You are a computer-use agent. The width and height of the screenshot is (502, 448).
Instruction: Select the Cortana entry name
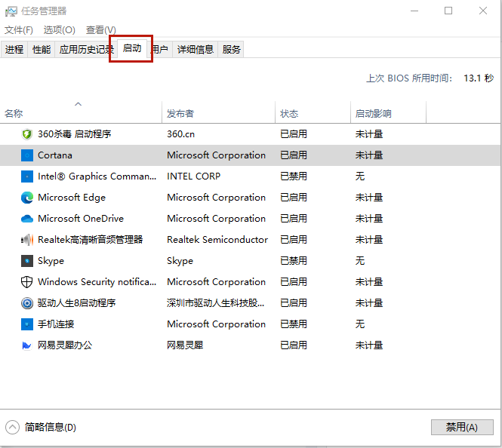tap(55, 155)
